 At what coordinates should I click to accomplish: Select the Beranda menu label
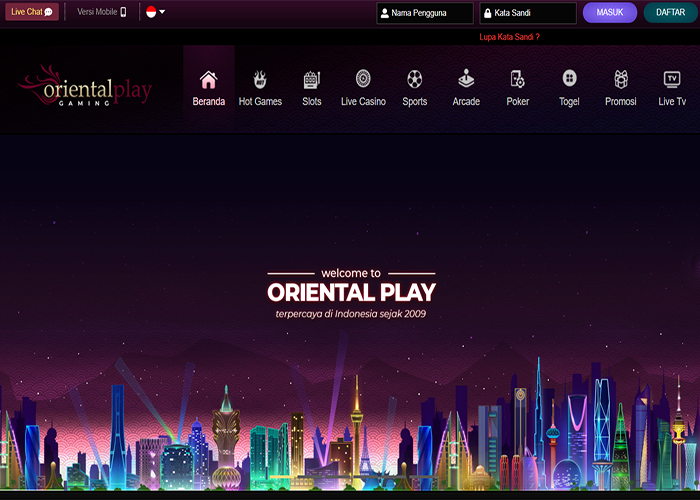coord(208,102)
